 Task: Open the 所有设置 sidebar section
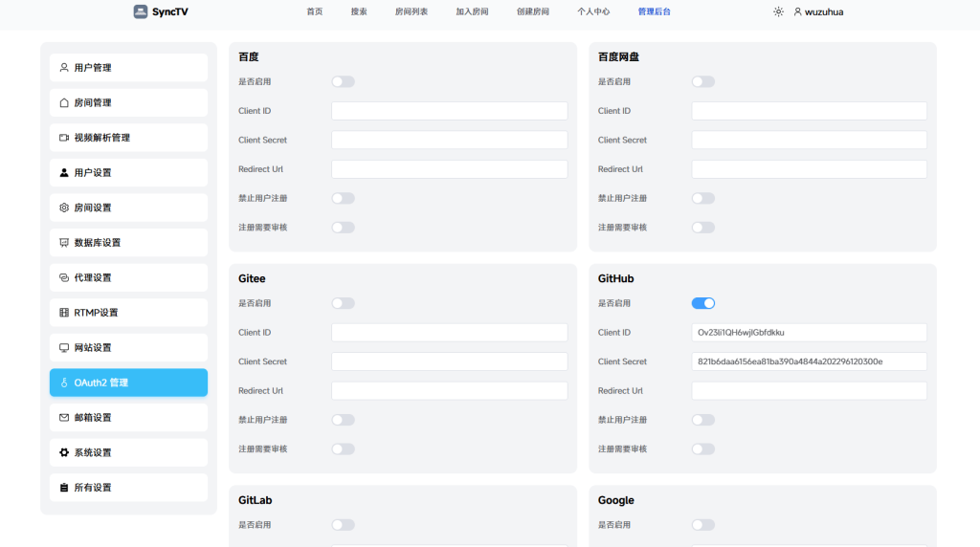click(129, 487)
